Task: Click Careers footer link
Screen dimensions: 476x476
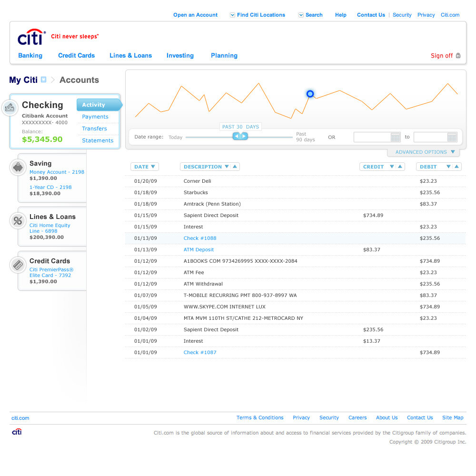Action: click(x=357, y=418)
